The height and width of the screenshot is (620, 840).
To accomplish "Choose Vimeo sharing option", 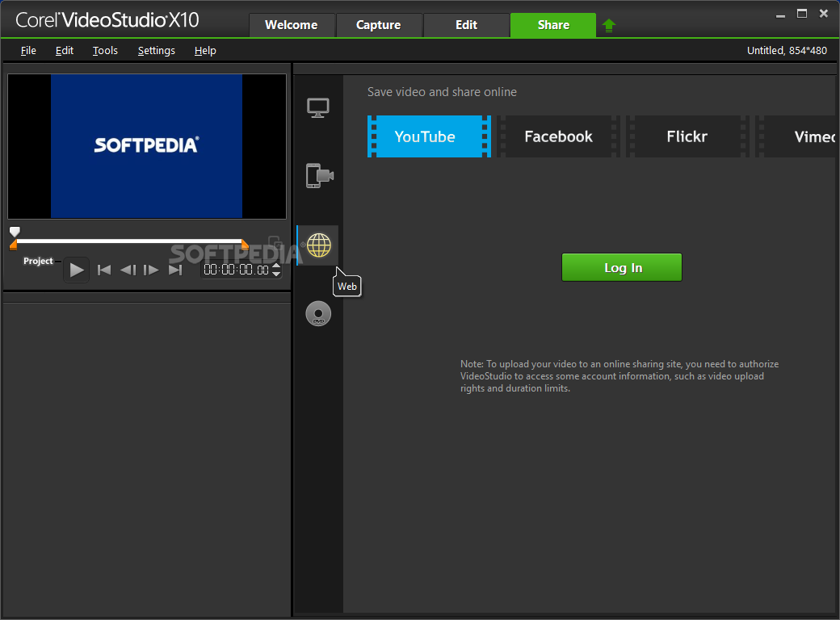I will tap(796, 136).
